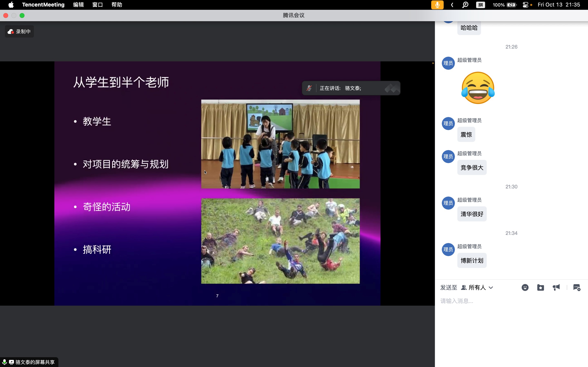Image resolution: width=588 pixels, height=367 pixels.
Task: Click the orange microphone icon in menu bar
Action: click(437, 5)
